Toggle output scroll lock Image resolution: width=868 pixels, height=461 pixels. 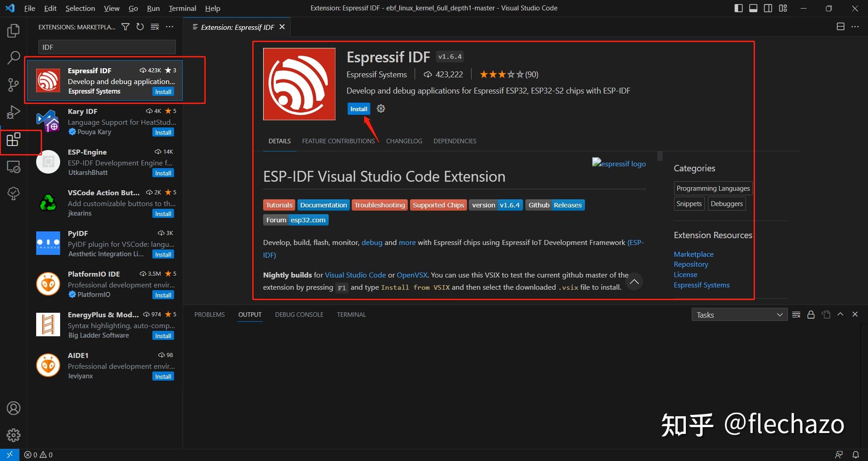(811, 315)
